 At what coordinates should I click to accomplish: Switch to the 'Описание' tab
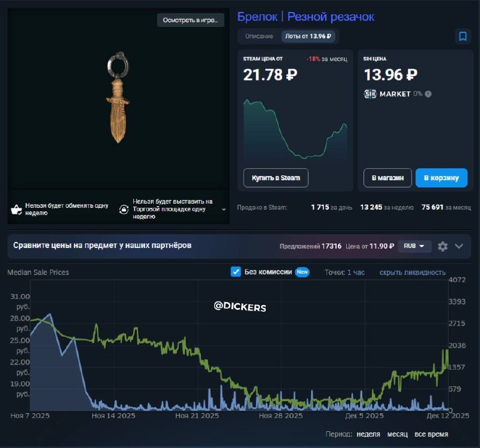[259, 36]
